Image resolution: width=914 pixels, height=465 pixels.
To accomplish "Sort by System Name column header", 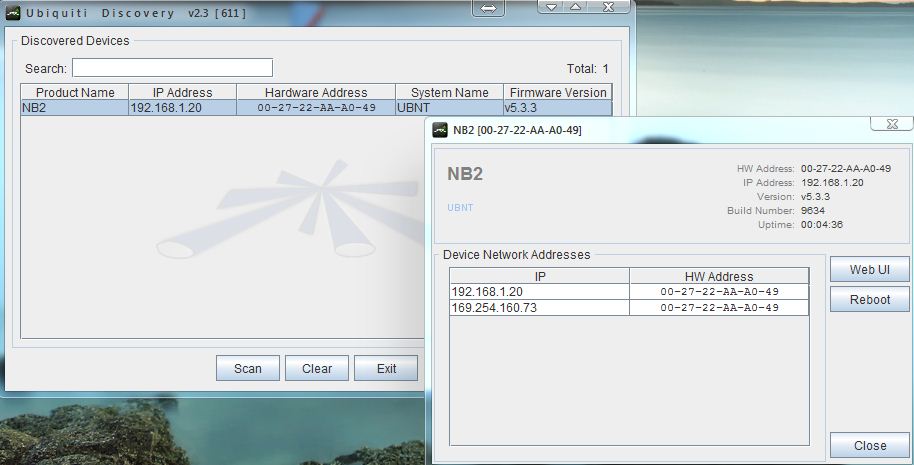I will pyautogui.click(x=449, y=92).
